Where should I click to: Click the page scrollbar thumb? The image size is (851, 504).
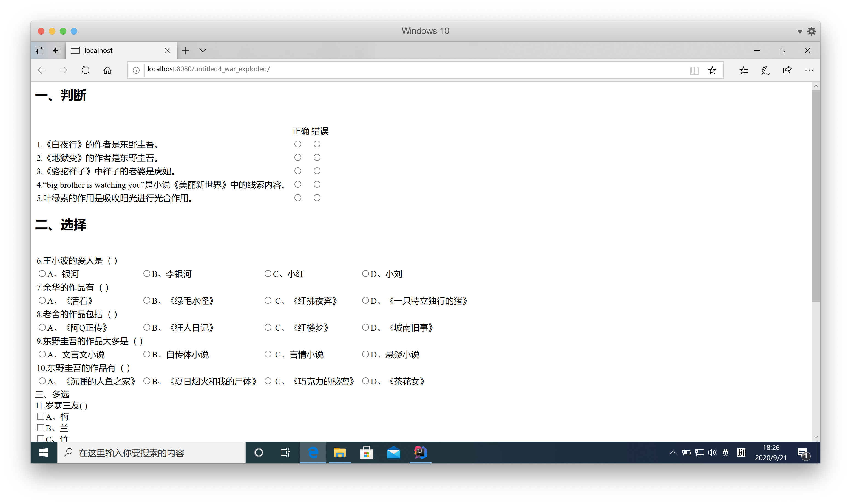point(816,196)
